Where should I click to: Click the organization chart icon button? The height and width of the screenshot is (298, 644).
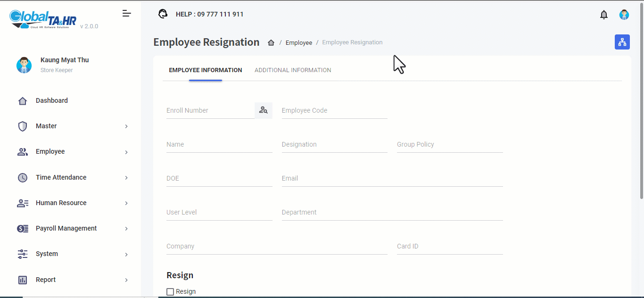tap(622, 42)
